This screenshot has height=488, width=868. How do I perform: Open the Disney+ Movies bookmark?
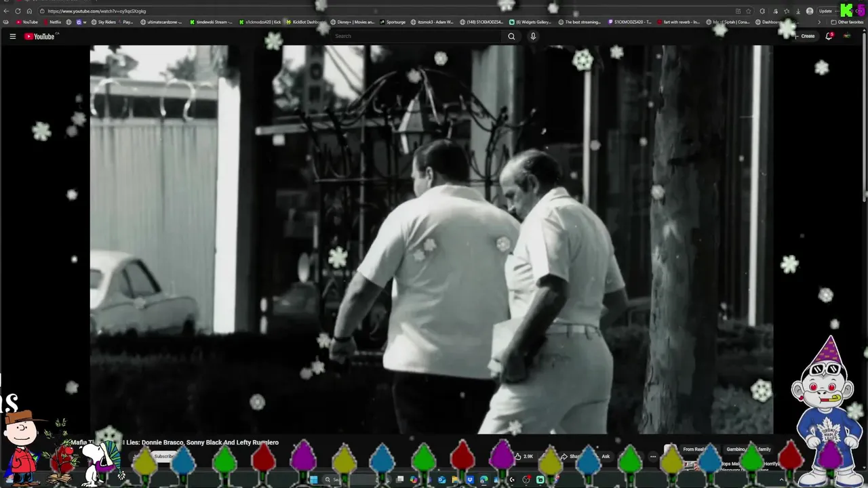point(353,22)
